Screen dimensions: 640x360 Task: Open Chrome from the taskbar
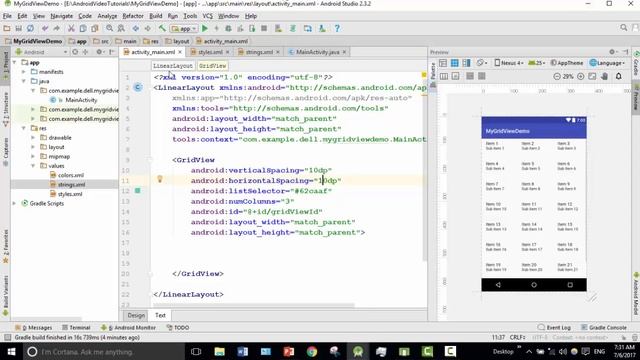(x=312, y=351)
